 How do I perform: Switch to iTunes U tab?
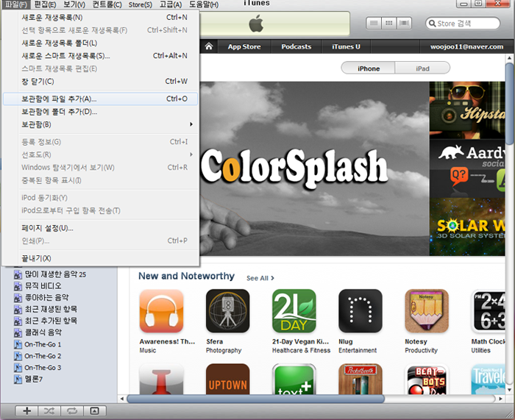coord(347,46)
